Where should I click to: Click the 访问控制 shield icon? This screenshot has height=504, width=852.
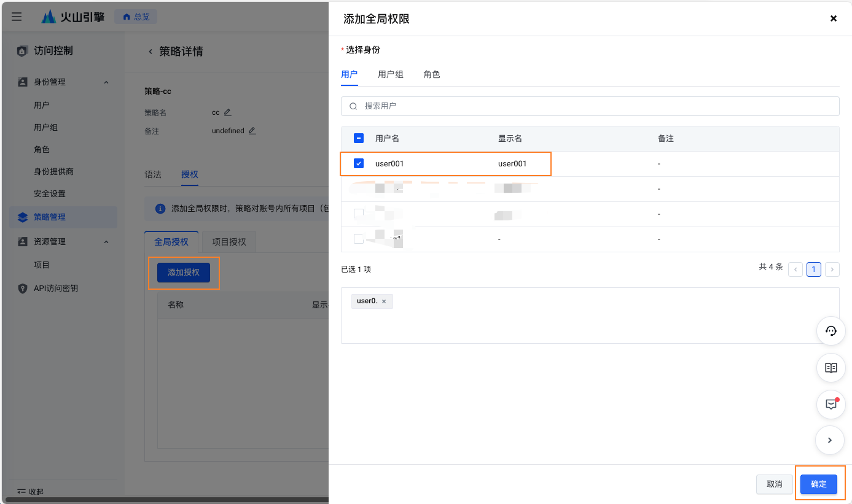[x=22, y=51]
